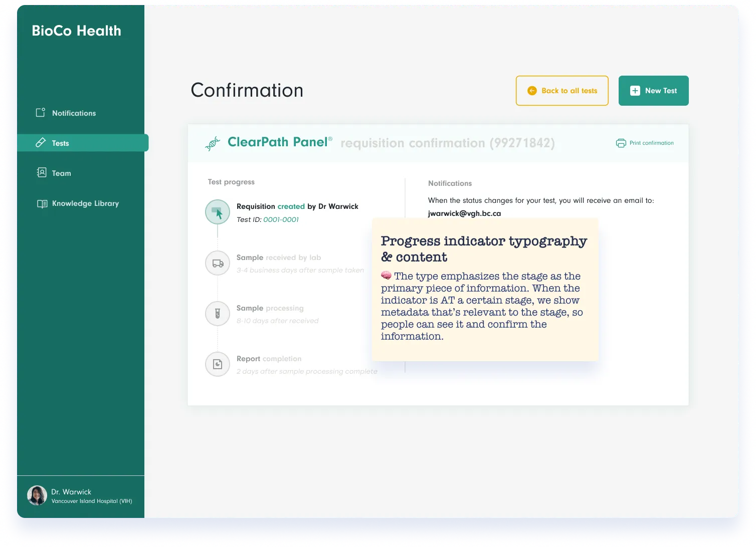The image size is (756, 547).
Task: Click the ClearPath Panel title
Action: coord(280,142)
